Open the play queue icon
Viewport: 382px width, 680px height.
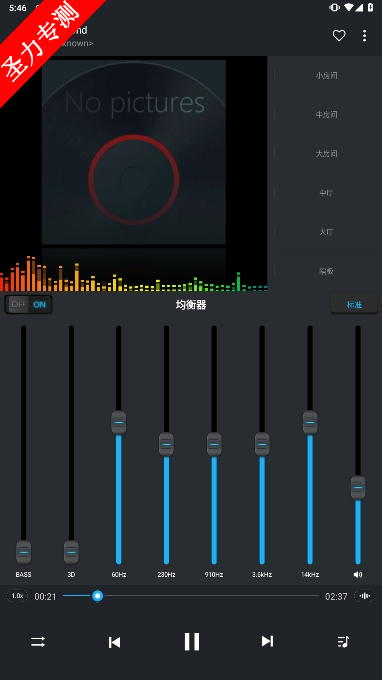(x=343, y=641)
